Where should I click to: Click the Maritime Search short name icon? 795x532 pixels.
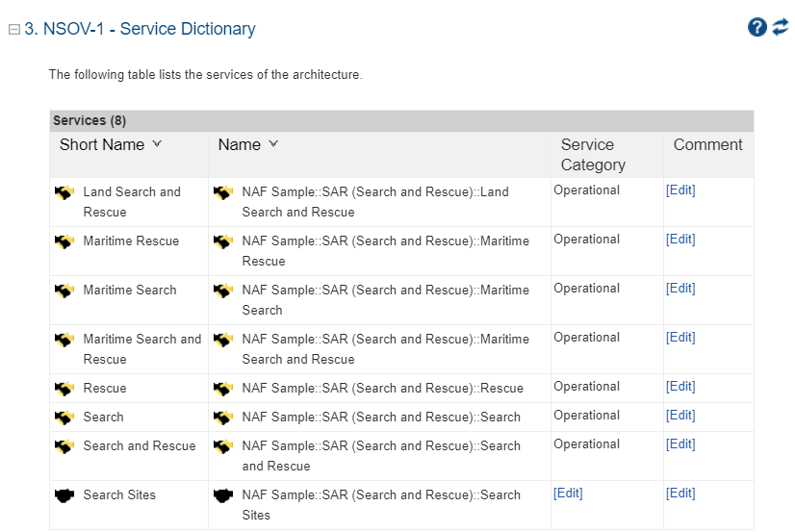click(x=64, y=291)
